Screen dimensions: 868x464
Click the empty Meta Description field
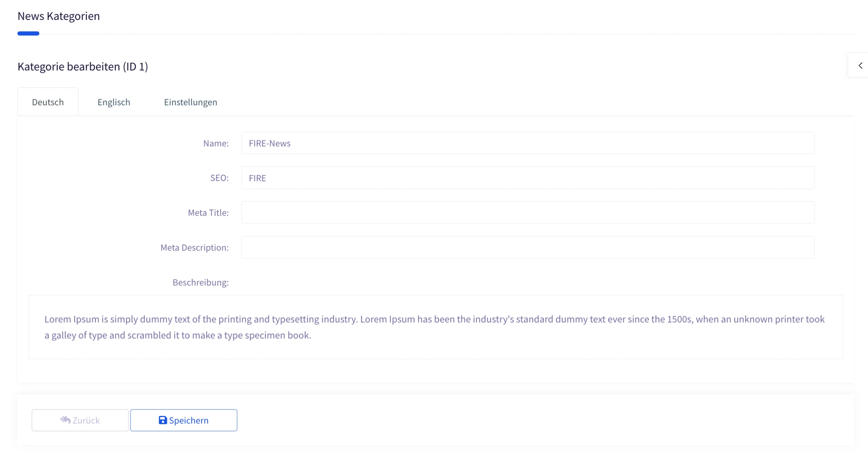click(x=528, y=247)
